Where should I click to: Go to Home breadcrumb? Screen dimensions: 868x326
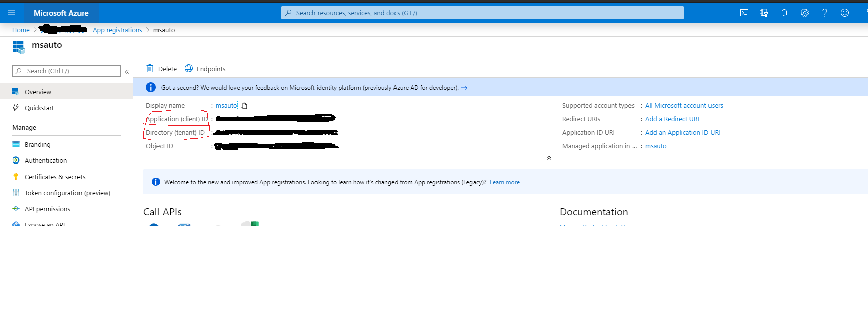(x=21, y=30)
